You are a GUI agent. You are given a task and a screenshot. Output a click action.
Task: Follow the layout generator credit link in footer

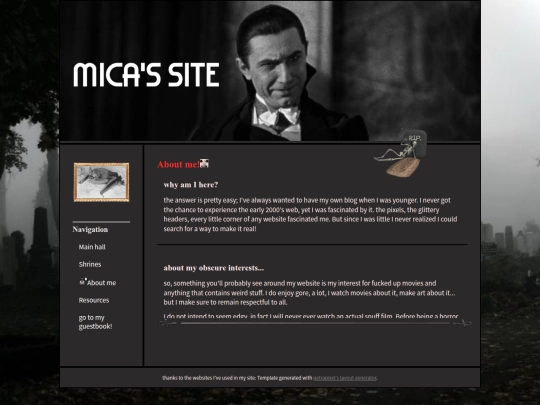[x=345, y=378]
